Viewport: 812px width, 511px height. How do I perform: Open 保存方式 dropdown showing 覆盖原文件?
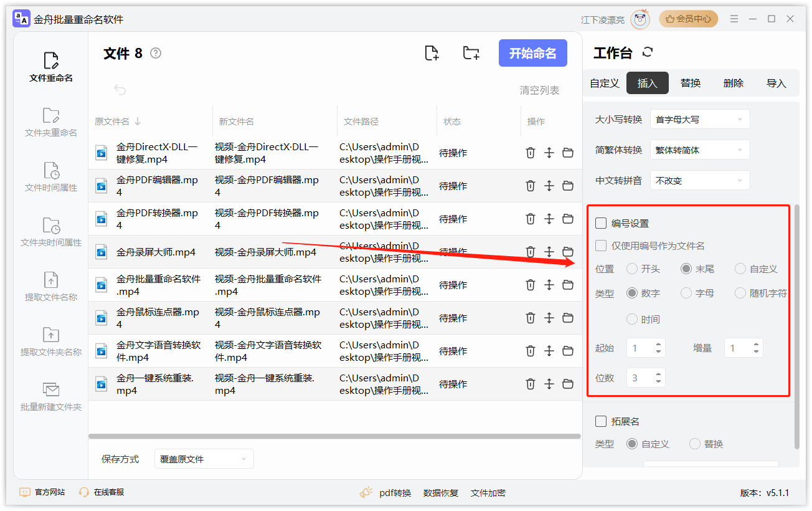click(x=204, y=459)
